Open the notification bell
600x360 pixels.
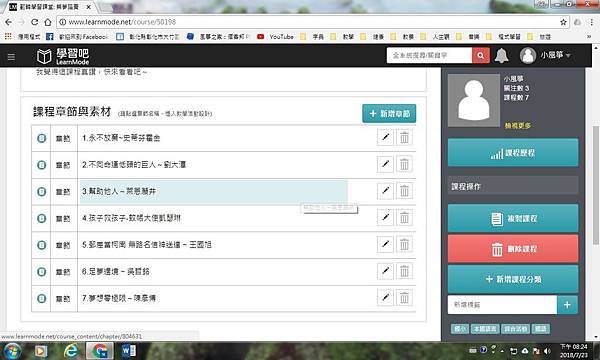click(501, 56)
